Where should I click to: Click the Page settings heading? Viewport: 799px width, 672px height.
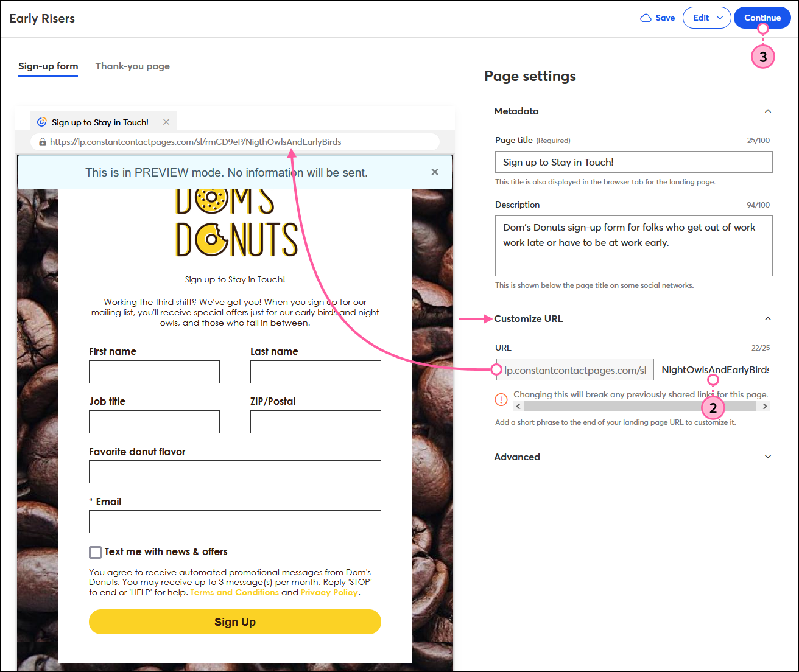tap(530, 76)
